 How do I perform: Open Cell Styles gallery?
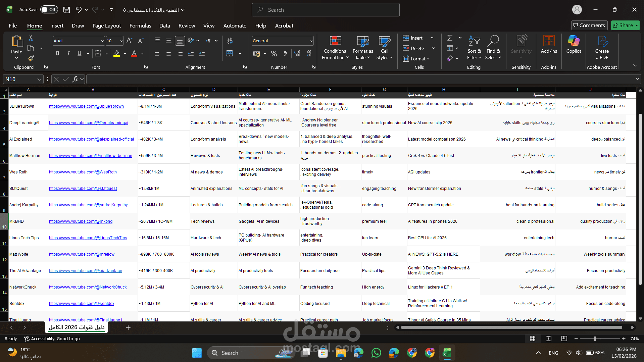point(385,48)
